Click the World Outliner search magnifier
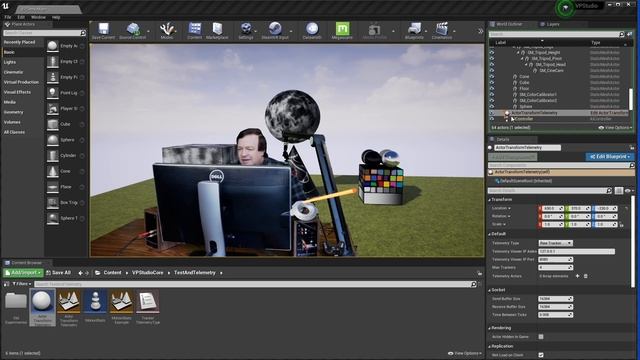Screen dimensions: 640x360 tap(622, 34)
